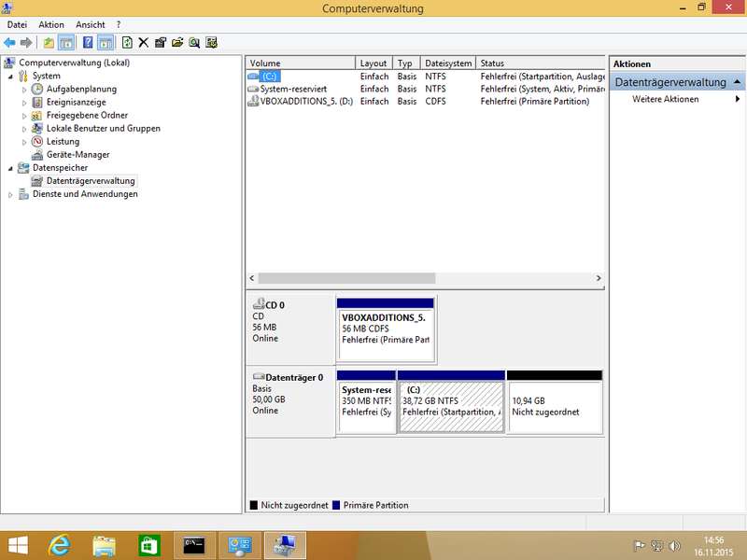
Task: Open Help via blue question mark icon
Action: (x=88, y=43)
